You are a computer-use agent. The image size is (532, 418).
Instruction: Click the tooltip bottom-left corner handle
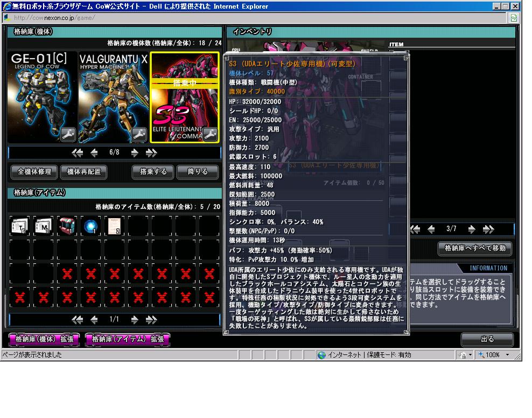(x=227, y=332)
